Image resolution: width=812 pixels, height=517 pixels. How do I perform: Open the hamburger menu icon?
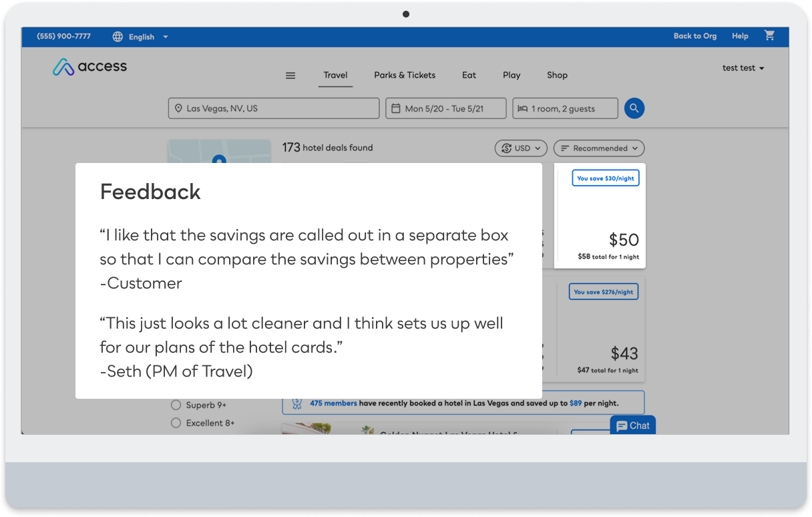290,75
